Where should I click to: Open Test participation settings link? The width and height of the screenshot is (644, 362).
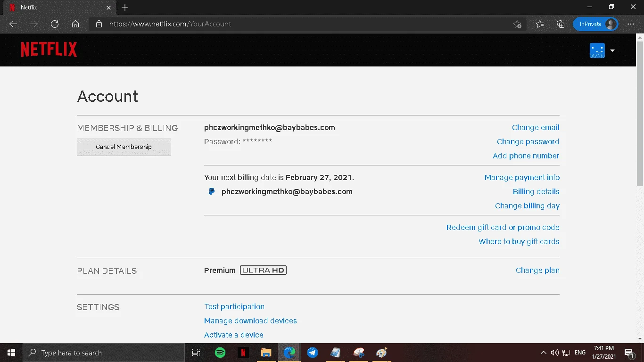coord(234,306)
